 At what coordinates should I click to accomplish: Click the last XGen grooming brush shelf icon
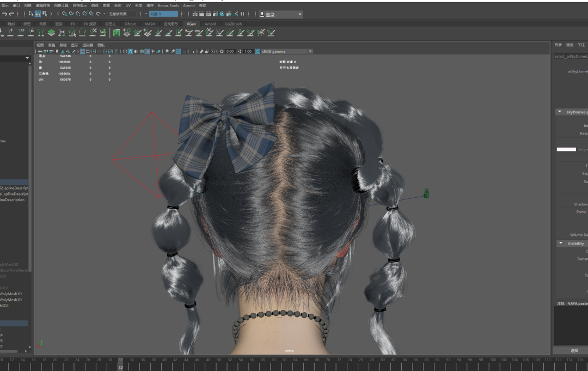[271, 33]
